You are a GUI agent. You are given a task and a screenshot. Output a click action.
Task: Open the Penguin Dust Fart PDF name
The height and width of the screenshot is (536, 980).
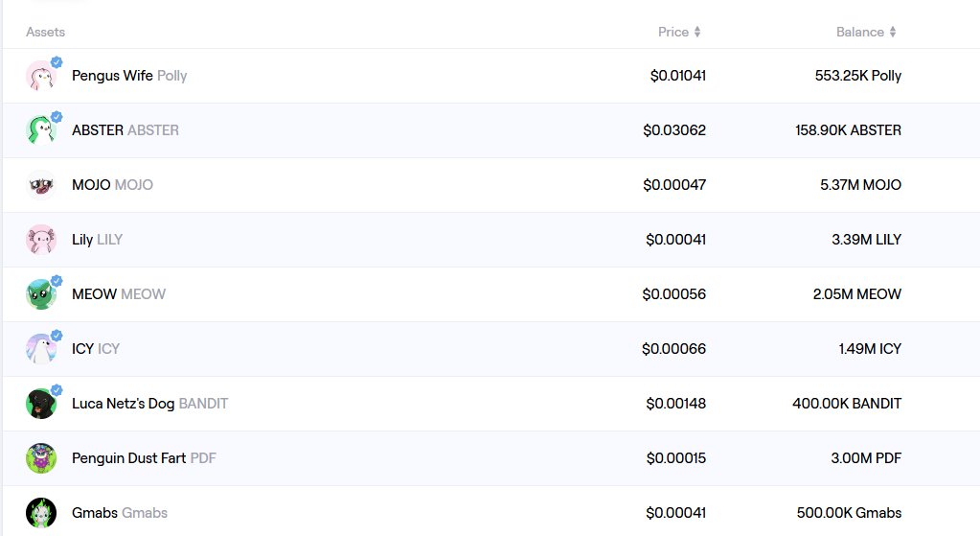(x=144, y=458)
